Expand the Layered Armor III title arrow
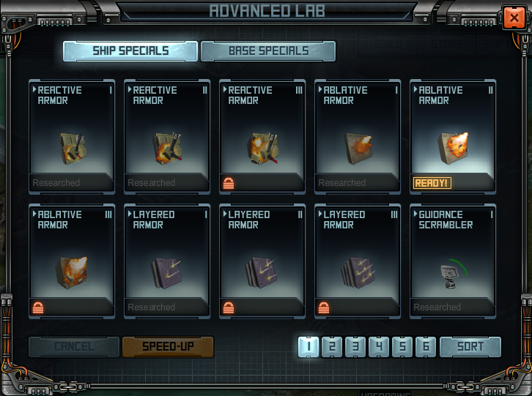The image size is (532, 396). [x=320, y=214]
